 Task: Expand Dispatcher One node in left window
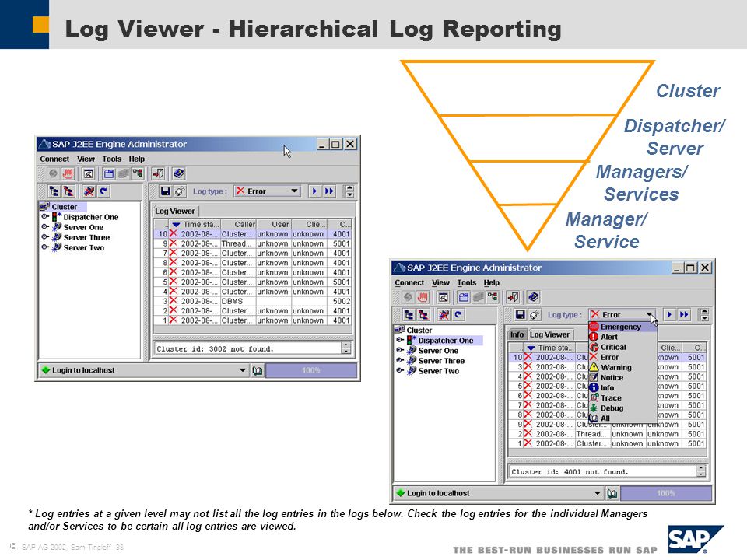pos(45,217)
